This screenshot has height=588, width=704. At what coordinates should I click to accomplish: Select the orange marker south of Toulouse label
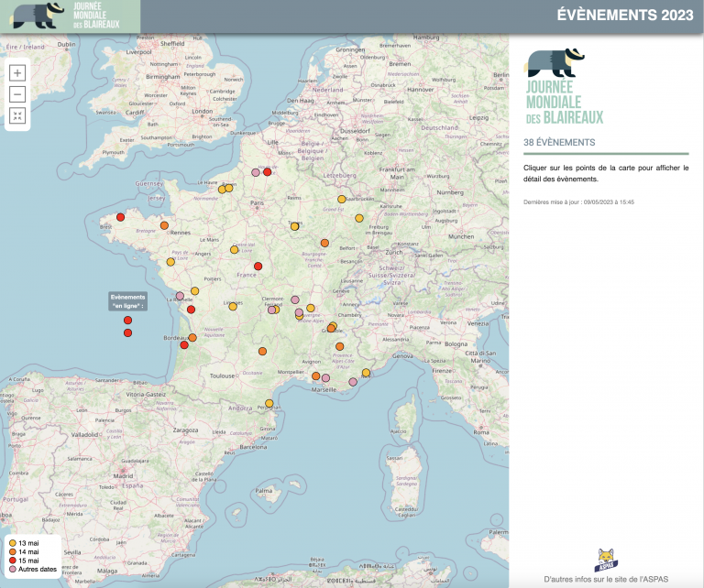click(262, 351)
